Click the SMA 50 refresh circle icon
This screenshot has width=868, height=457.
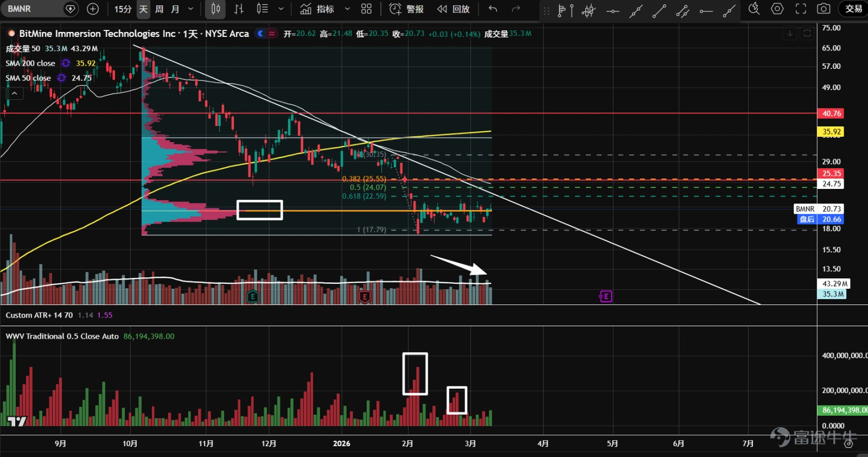(61, 78)
